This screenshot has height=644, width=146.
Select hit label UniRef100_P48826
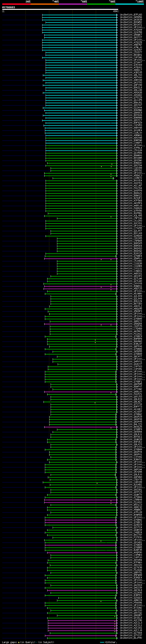point(131,208)
